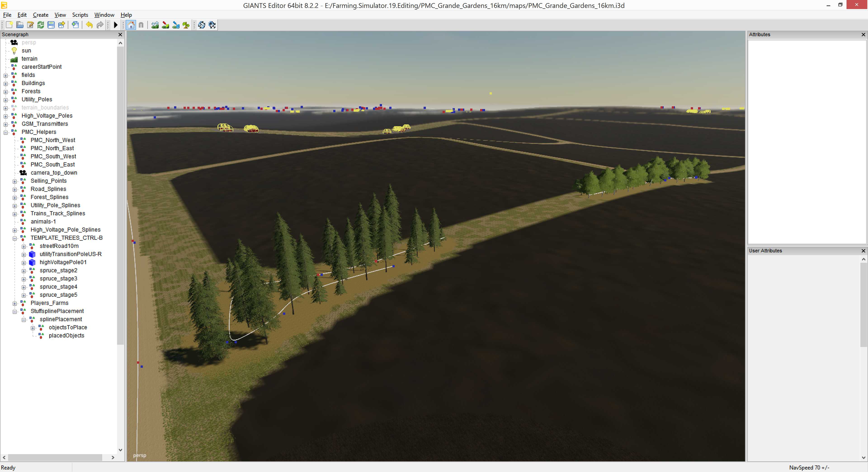868x472 pixels.
Task: Select careerStartPoint in the scenegraph
Action: pyautogui.click(x=41, y=67)
